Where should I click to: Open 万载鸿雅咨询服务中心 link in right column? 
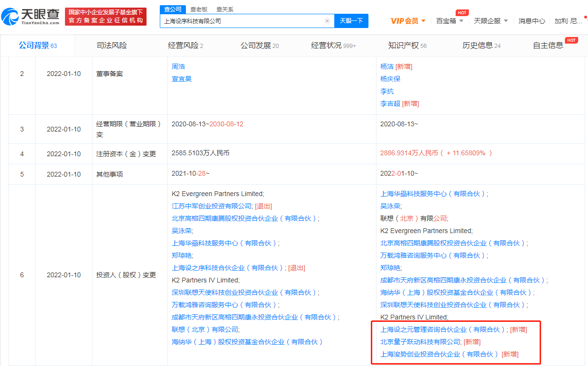tap(433, 255)
